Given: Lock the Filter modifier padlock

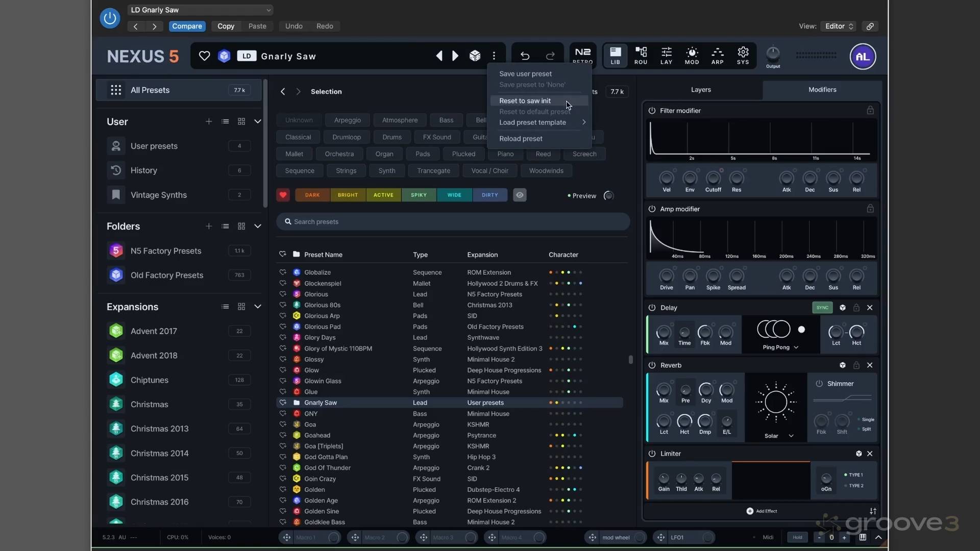Looking at the screenshot, I should pyautogui.click(x=870, y=110).
